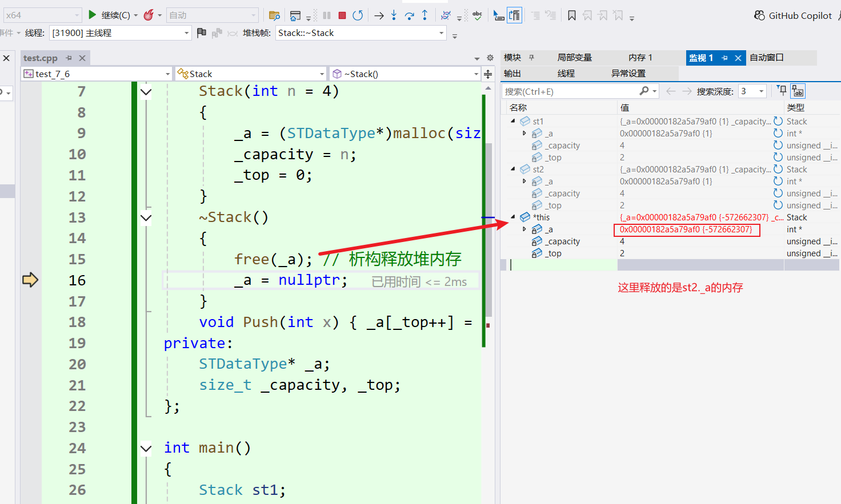Open the find-in-files folder search icon
Image resolution: width=841 pixels, height=504 pixels.
(274, 15)
